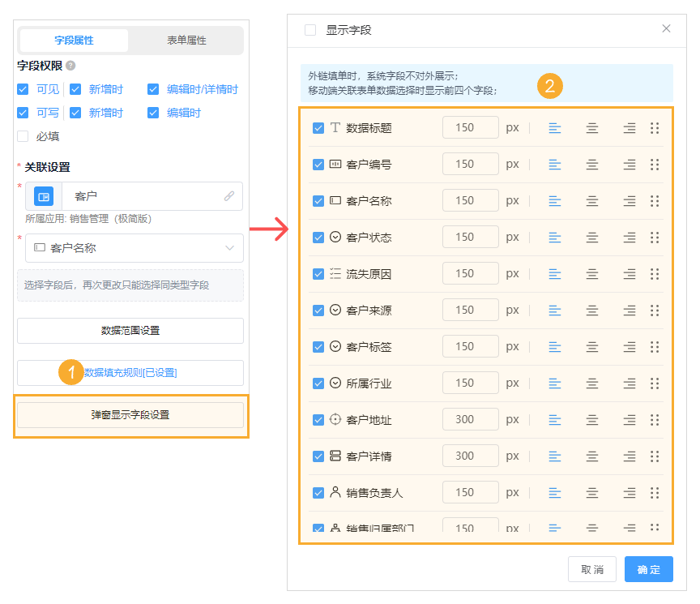The height and width of the screenshot is (604, 700).
Task: Enable the 必填 checkbox
Action: click(x=23, y=135)
